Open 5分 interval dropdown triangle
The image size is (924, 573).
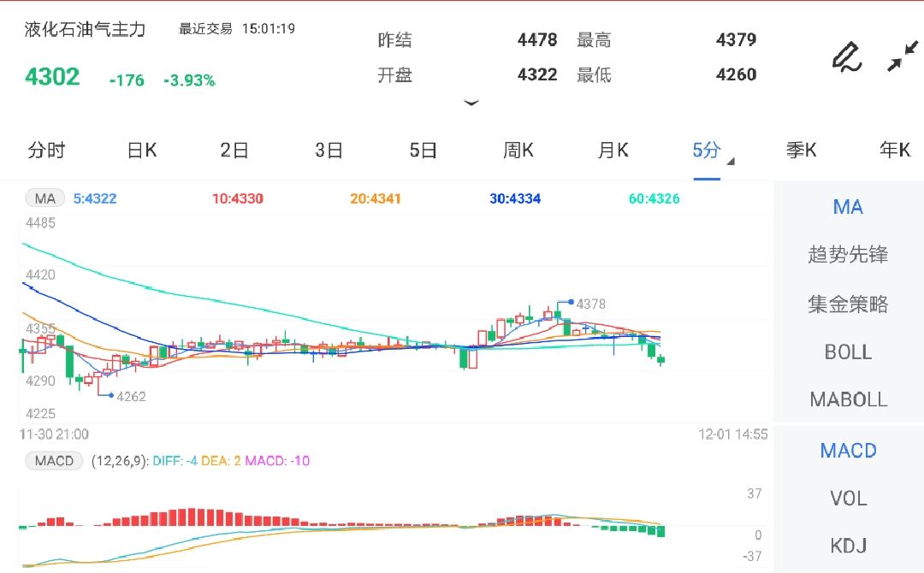pyautogui.click(x=731, y=162)
